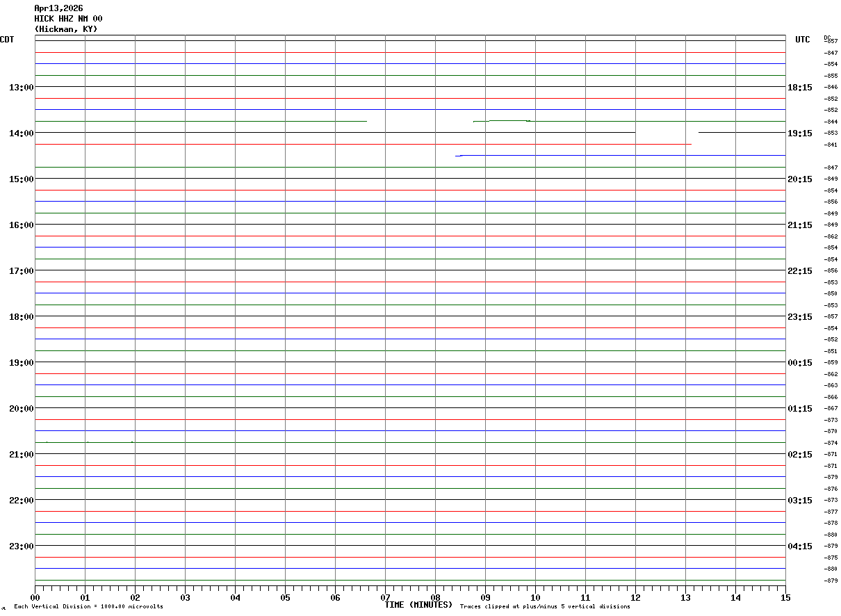Click minute tick label 11
The image size is (841, 616).
tap(585, 597)
